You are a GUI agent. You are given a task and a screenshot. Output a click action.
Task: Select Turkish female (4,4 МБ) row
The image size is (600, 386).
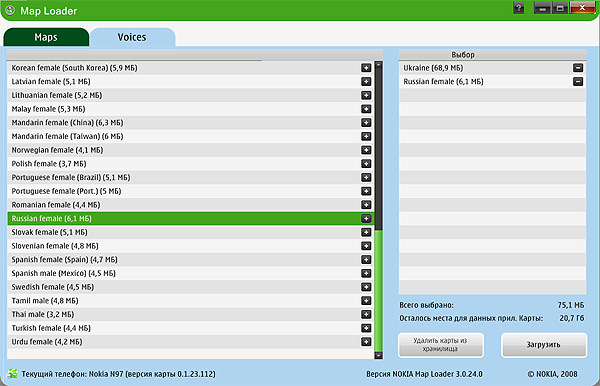click(x=190, y=328)
